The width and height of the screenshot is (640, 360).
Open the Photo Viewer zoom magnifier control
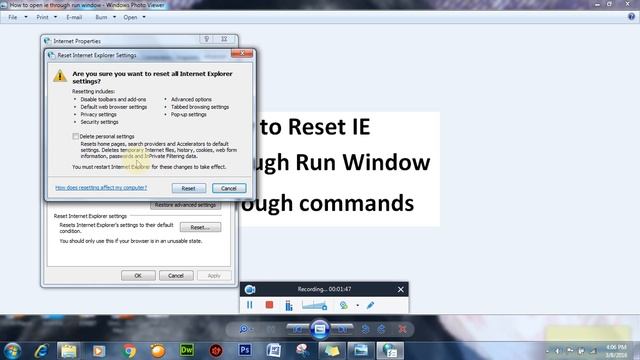click(245, 329)
